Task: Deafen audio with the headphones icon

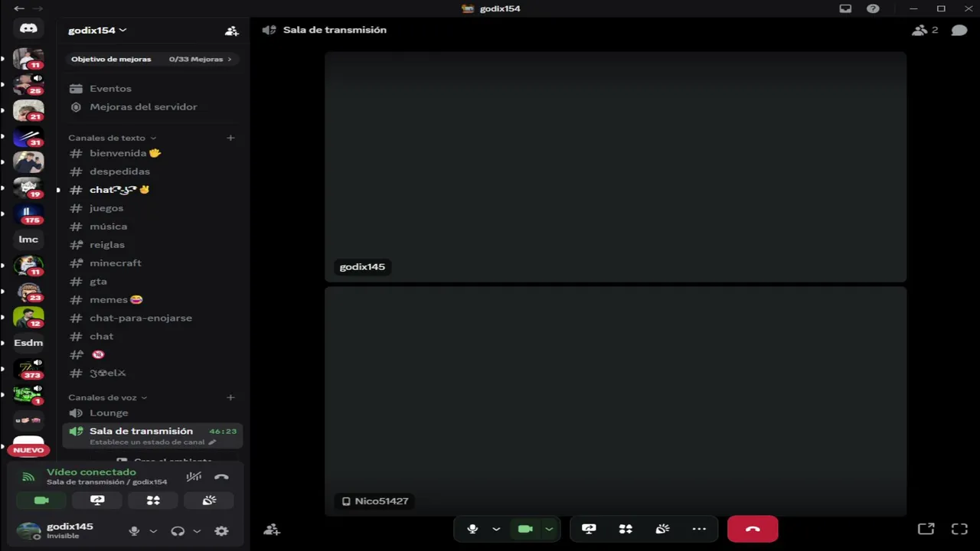Action: [x=178, y=531]
